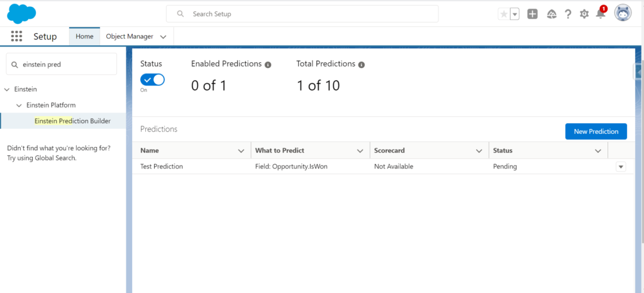644x293 pixels.
Task: Open the What to Predict column chevron
Action: pyautogui.click(x=360, y=151)
